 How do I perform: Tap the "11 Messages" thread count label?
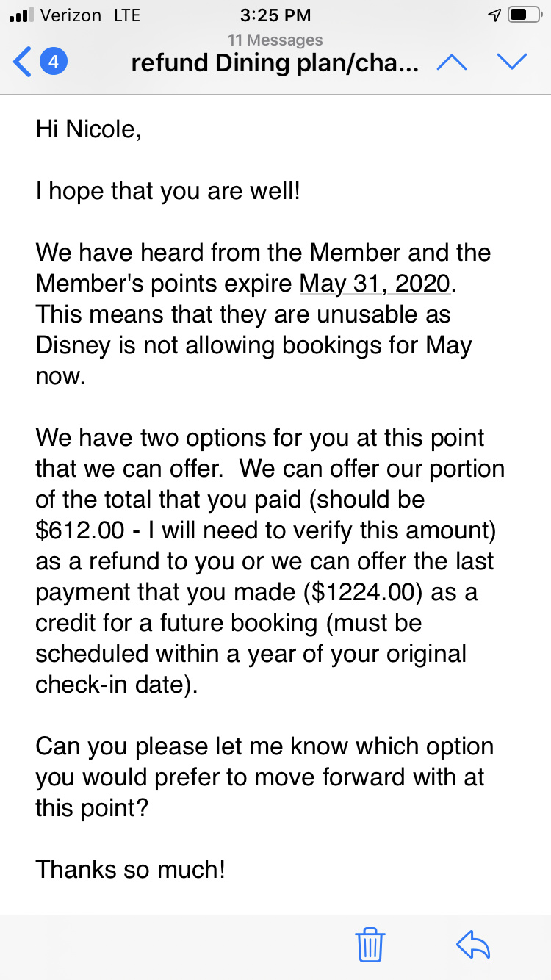(x=275, y=40)
